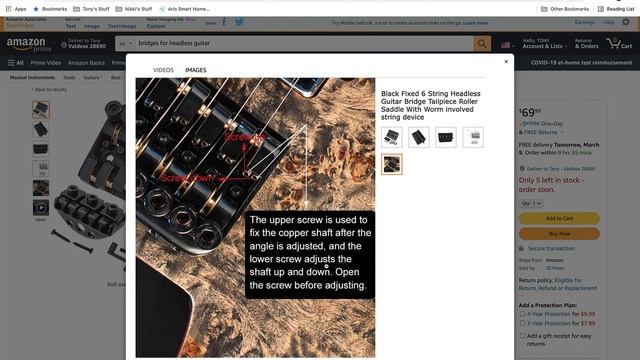The width and height of the screenshot is (640, 360).
Task: Open Eligible for Return policy link
Action: pyautogui.click(x=558, y=284)
